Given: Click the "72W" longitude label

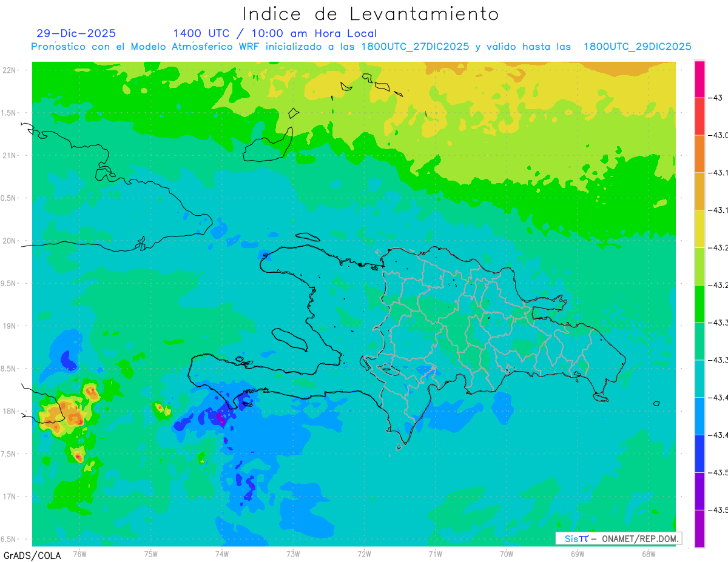Looking at the screenshot, I should tap(364, 554).
